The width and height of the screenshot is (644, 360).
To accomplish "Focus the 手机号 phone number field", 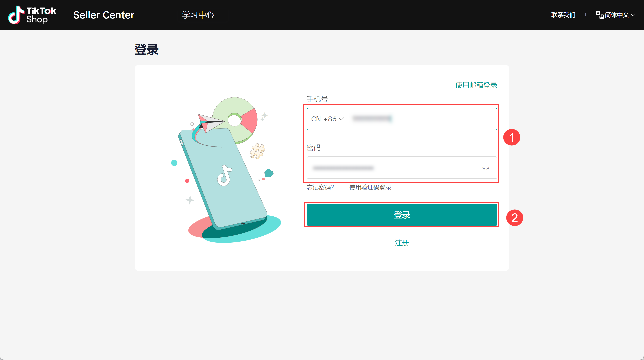I will (423, 119).
